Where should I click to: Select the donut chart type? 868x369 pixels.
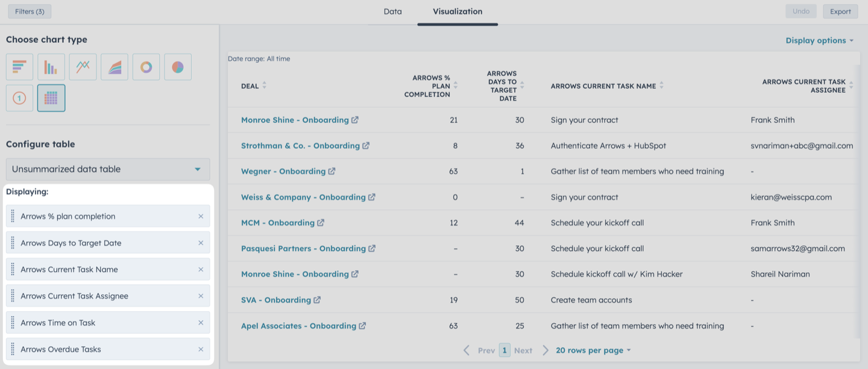146,67
